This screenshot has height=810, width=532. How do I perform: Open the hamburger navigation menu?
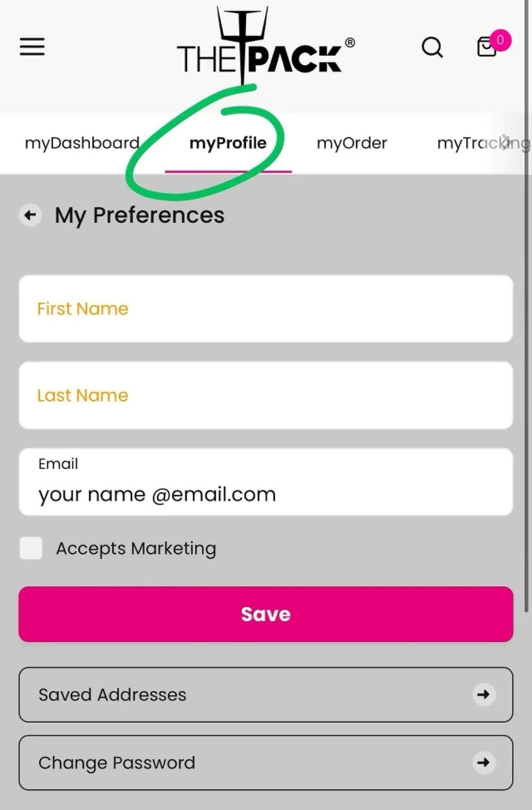click(x=32, y=47)
